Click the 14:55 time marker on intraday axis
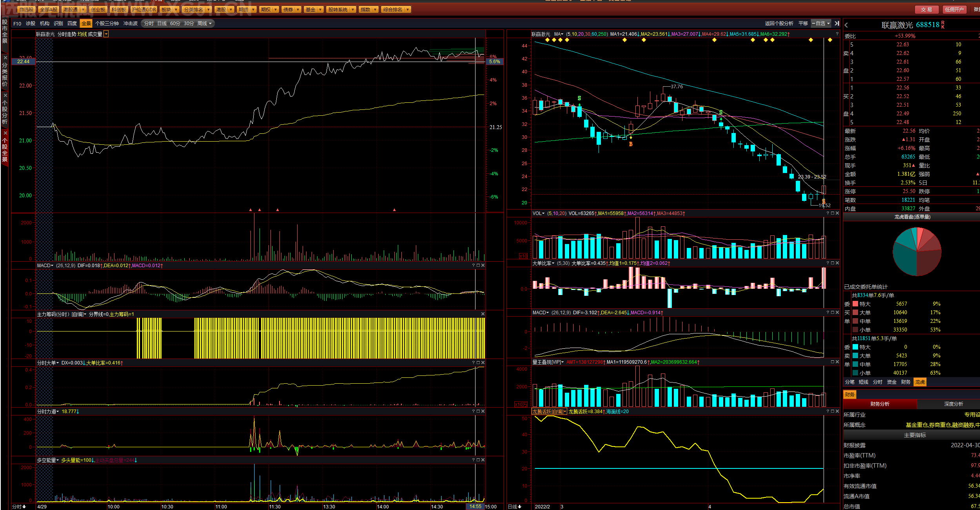Screen dimensions: 980x510 click(475, 506)
